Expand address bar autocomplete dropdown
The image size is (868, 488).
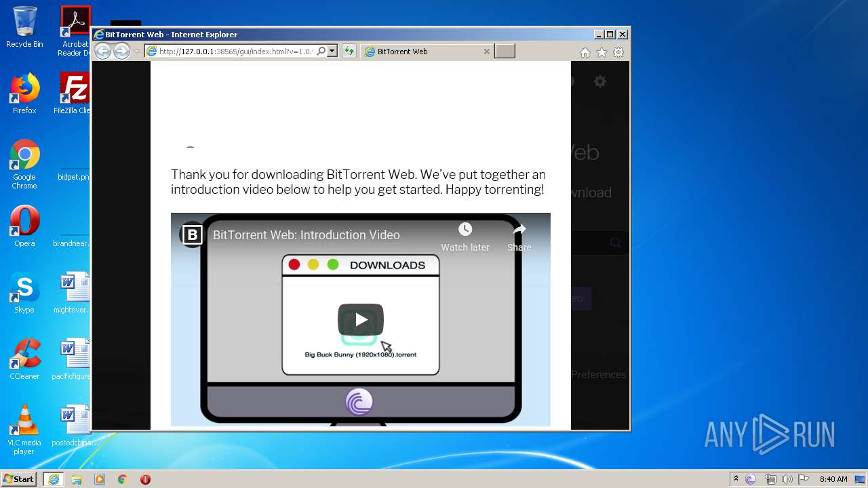click(332, 52)
